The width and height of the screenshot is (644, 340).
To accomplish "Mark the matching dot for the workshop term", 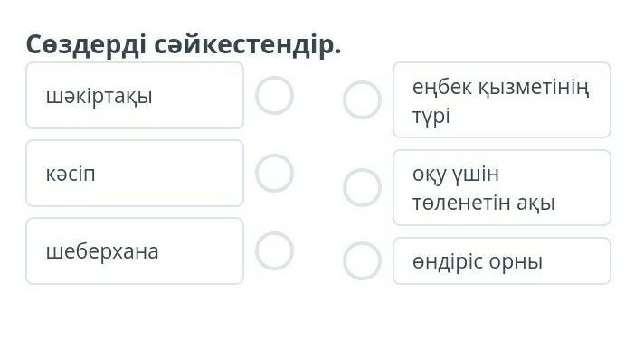I will point(274,250).
